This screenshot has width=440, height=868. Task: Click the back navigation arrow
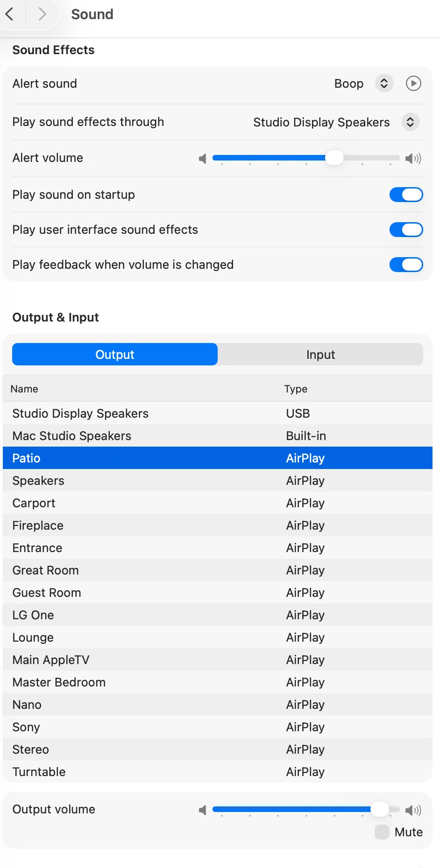[10, 14]
